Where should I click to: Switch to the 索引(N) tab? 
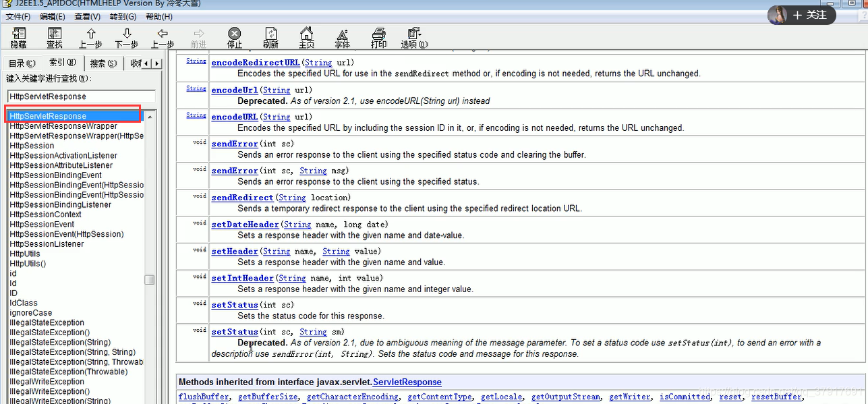click(63, 63)
